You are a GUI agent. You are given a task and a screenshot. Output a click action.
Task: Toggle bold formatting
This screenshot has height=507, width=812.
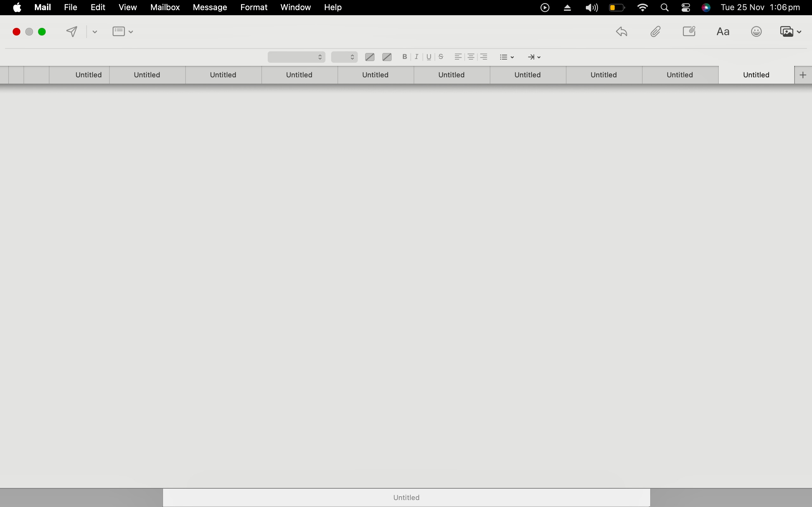pyautogui.click(x=405, y=57)
